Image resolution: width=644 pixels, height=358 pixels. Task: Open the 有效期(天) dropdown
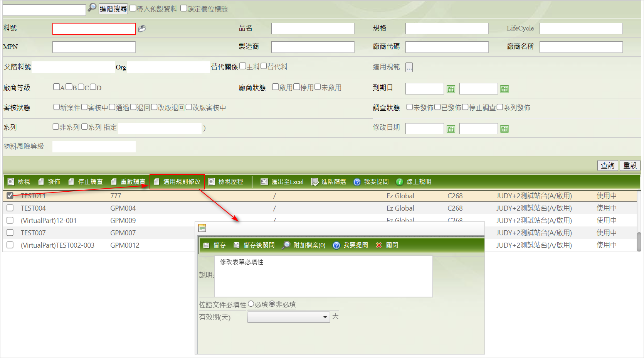pyautogui.click(x=289, y=317)
